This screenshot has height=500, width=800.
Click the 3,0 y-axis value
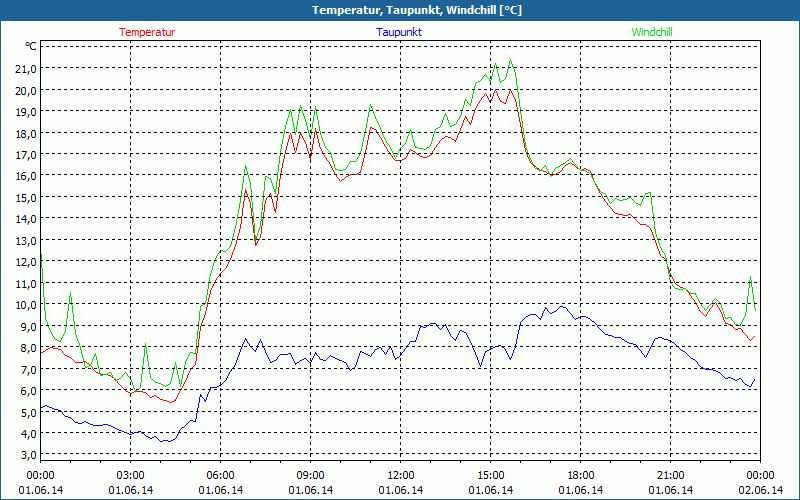pyautogui.click(x=29, y=454)
